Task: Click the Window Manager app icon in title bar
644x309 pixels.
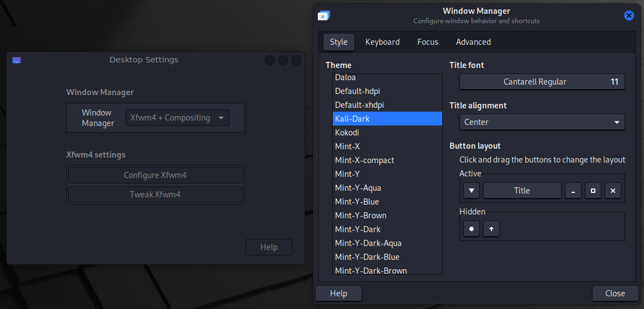Action: [x=323, y=15]
